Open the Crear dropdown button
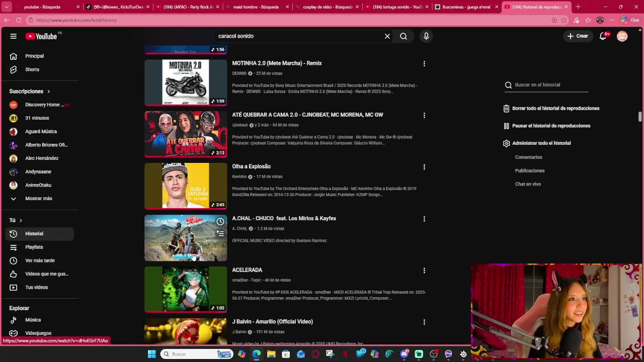This screenshot has width=644, height=362. click(578, 36)
